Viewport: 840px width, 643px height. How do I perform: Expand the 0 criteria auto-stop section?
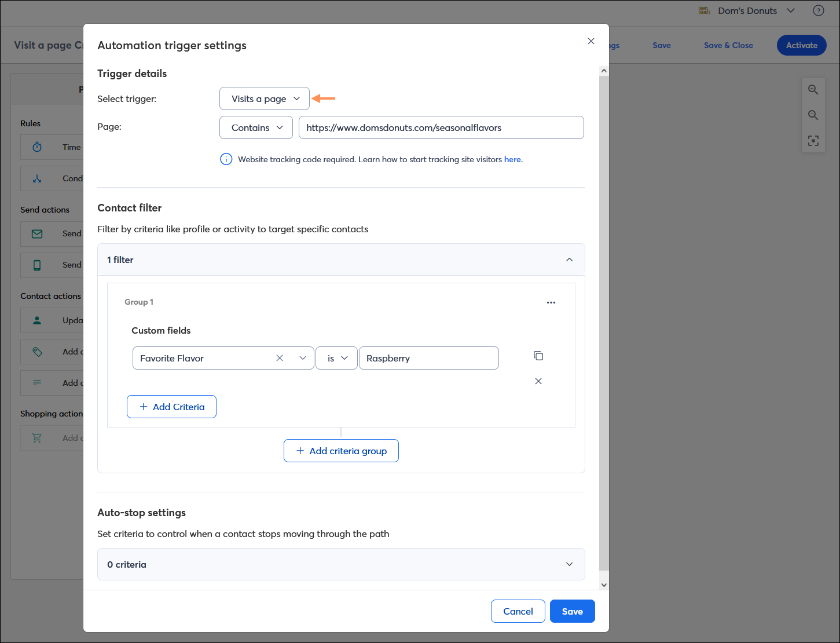point(570,564)
